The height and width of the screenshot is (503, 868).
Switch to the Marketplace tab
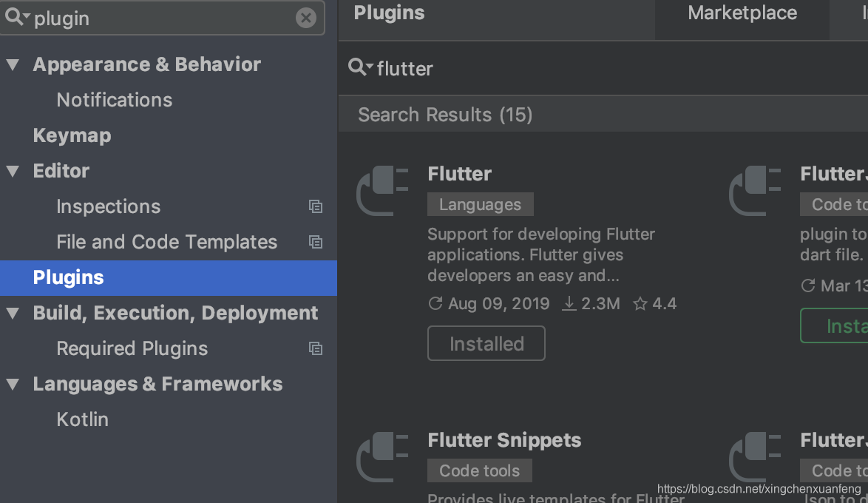[742, 13]
